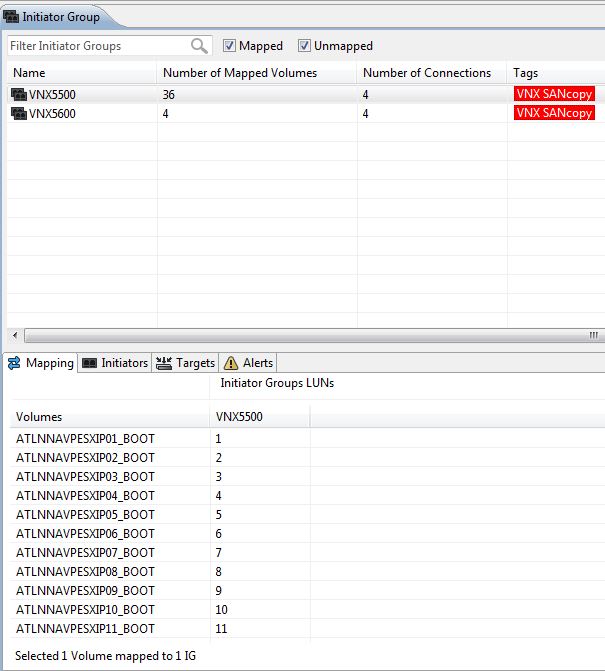Click mapped volumes value 36
Image resolution: width=605 pixels, height=671 pixels.
pyautogui.click(x=169, y=95)
